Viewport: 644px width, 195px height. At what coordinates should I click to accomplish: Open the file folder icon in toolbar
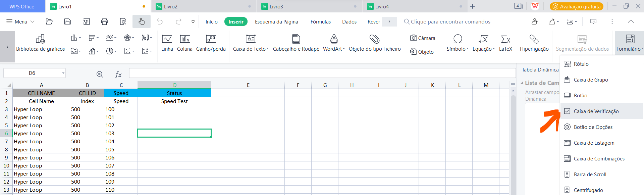pyautogui.click(x=49, y=22)
